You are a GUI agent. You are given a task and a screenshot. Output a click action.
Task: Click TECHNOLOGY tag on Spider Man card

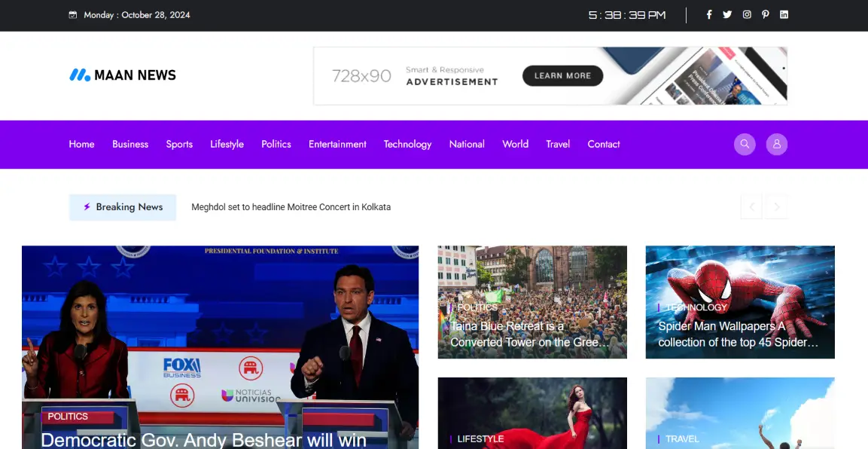696,307
